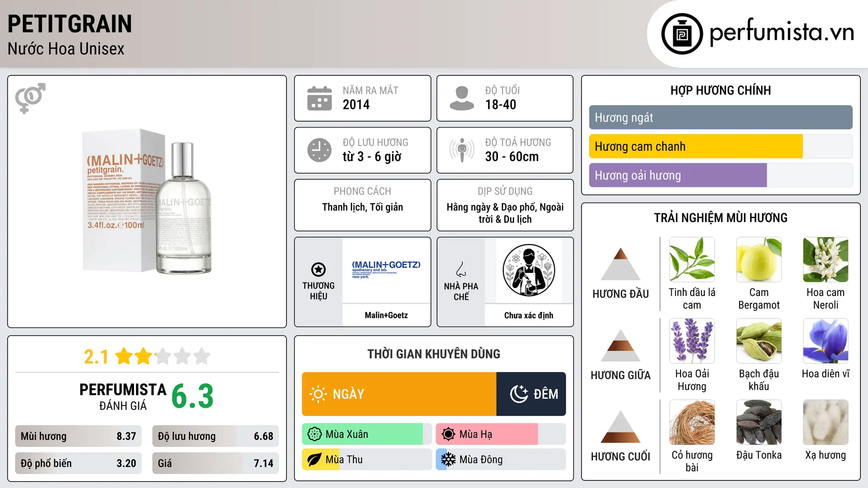This screenshot has height=488, width=868.
Task: Click the projection value 30 - 60cm
Action: 512,157
